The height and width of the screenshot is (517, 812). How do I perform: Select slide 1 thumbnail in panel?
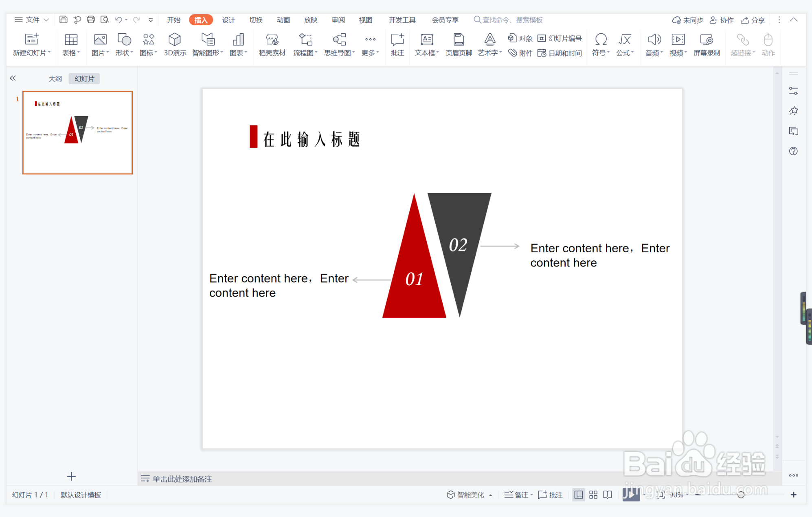[77, 132]
